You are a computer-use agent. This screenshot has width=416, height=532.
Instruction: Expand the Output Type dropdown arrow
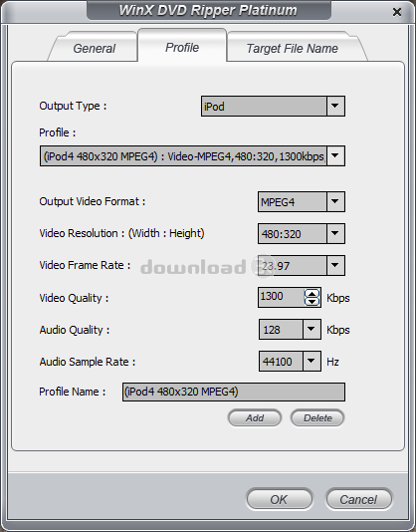coord(335,106)
